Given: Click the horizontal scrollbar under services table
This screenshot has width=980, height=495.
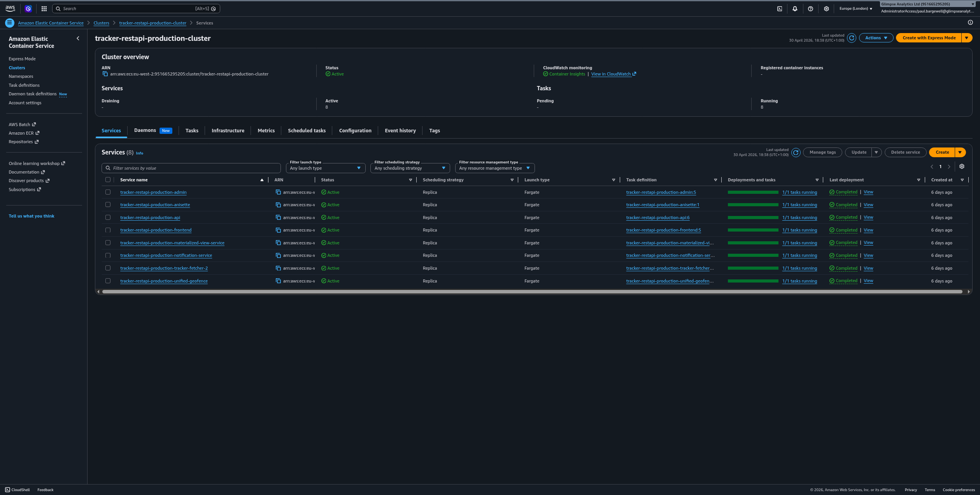Looking at the screenshot, I should 532,291.
